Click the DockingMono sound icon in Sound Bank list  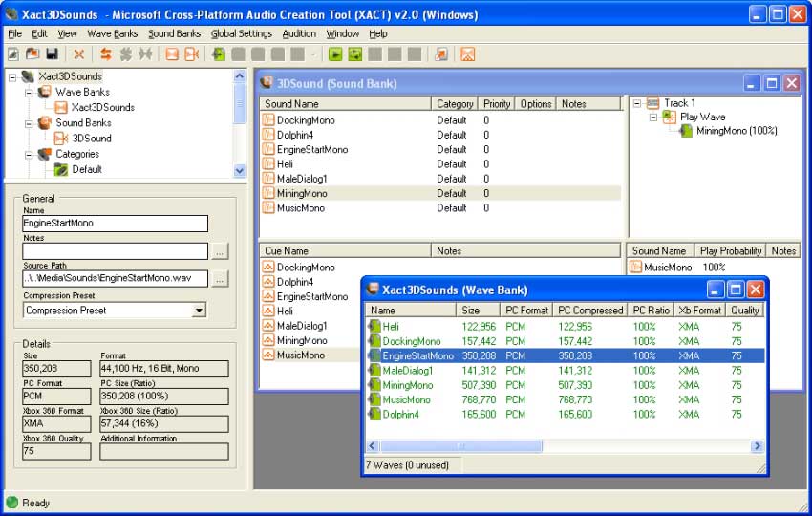coord(268,120)
